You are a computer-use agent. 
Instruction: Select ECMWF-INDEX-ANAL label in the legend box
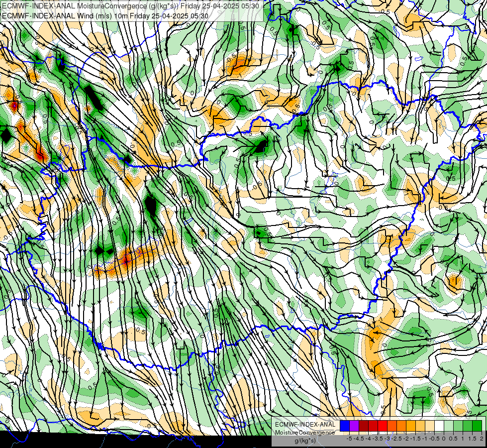[305, 425]
